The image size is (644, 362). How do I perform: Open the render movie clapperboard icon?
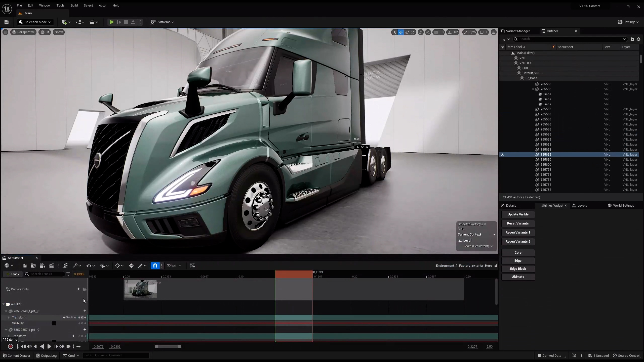tap(51, 265)
